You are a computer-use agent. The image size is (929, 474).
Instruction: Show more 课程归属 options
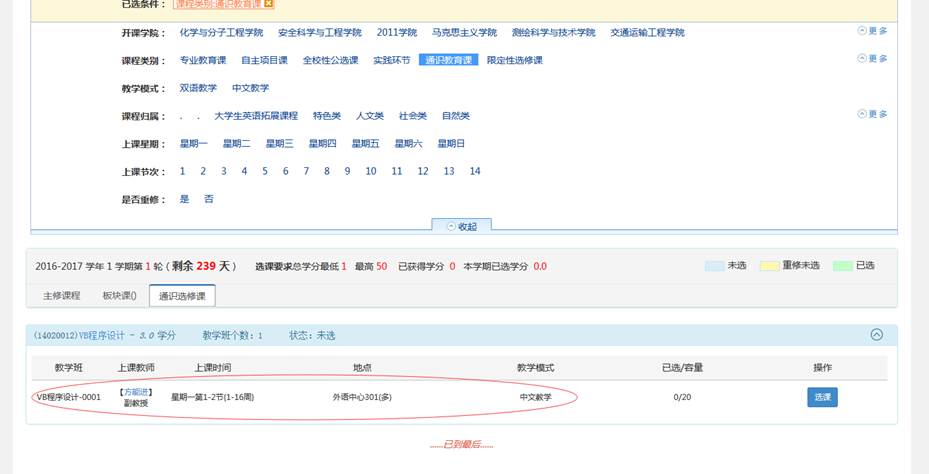(872, 114)
